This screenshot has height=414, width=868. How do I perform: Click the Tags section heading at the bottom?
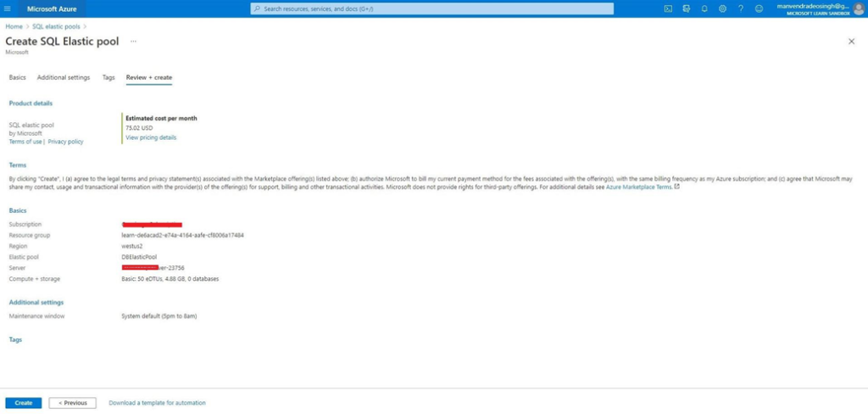click(x=15, y=339)
